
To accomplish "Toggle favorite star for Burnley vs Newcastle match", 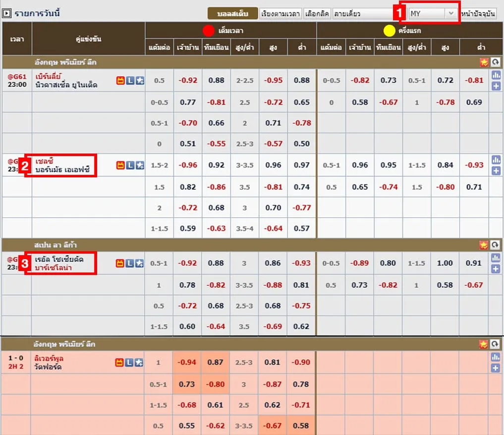I will coord(140,81).
